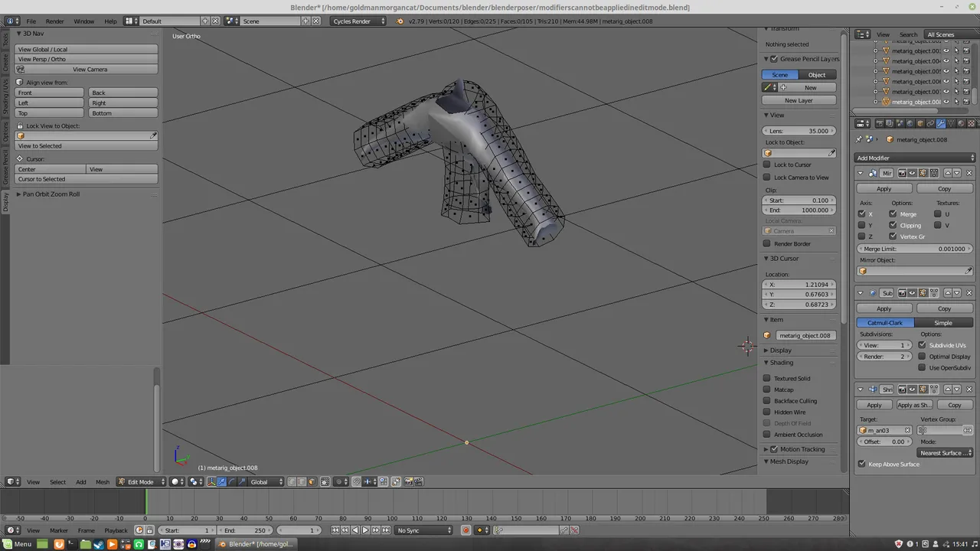Hide metarig_object.007 via its eye icon

[x=946, y=91]
